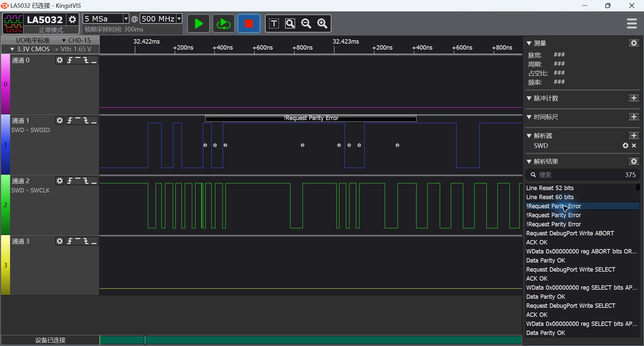The image size is (644, 346).
Task: Open channel 2 SWCLK settings gear
Action: point(60,181)
